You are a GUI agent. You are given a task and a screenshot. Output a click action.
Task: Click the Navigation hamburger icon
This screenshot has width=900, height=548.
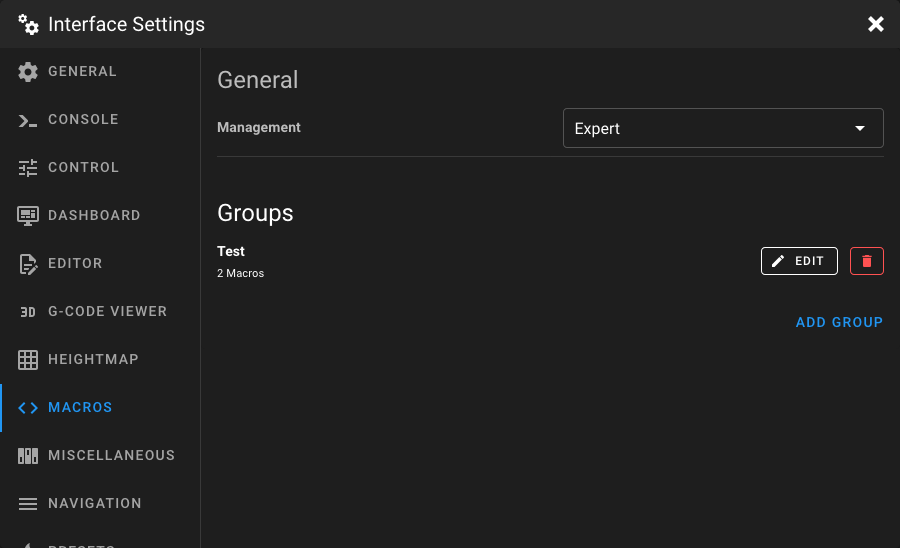28,504
